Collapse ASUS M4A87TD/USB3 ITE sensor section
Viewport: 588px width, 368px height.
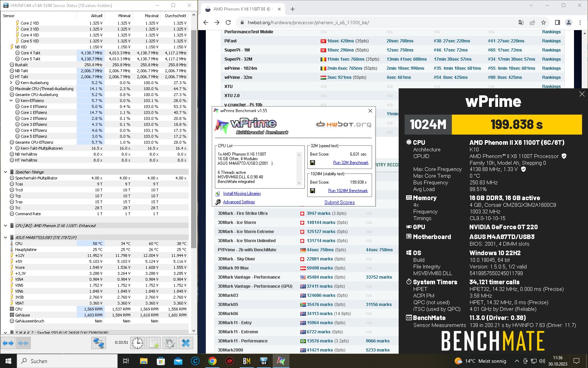(5, 238)
